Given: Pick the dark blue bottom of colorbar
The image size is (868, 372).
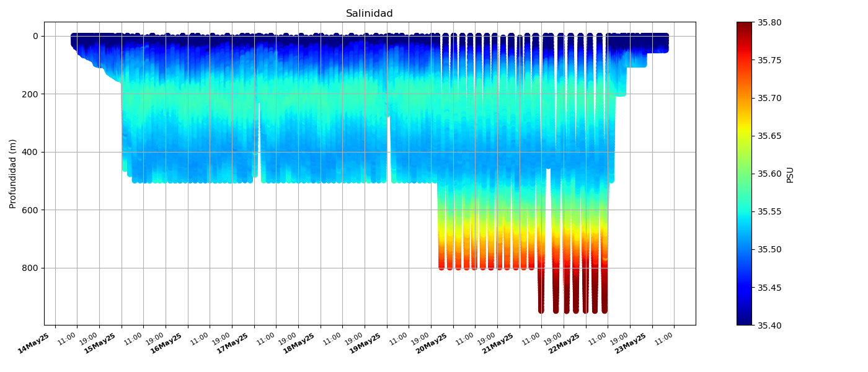Looking at the screenshot, I should tap(744, 321).
